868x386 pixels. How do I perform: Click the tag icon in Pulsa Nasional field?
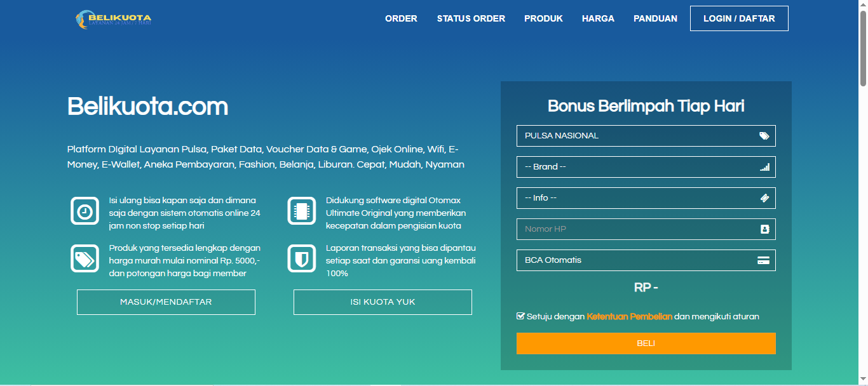pyautogui.click(x=764, y=136)
